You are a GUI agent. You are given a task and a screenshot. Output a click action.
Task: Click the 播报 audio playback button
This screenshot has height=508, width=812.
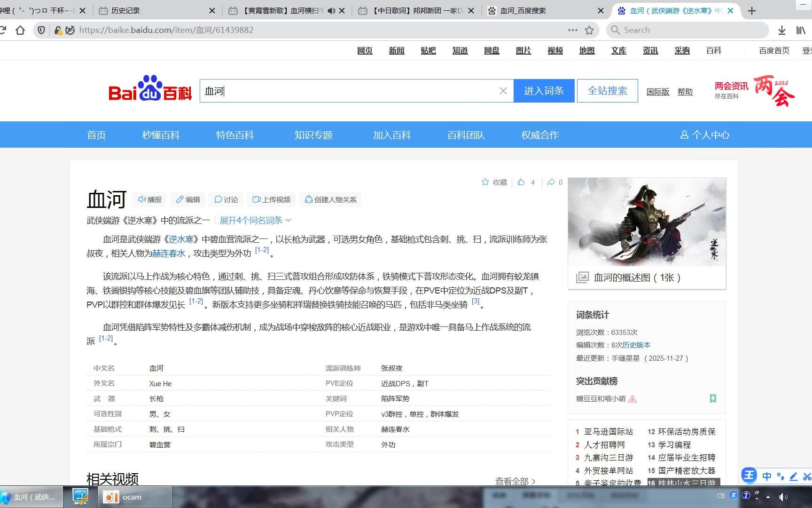(x=150, y=199)
